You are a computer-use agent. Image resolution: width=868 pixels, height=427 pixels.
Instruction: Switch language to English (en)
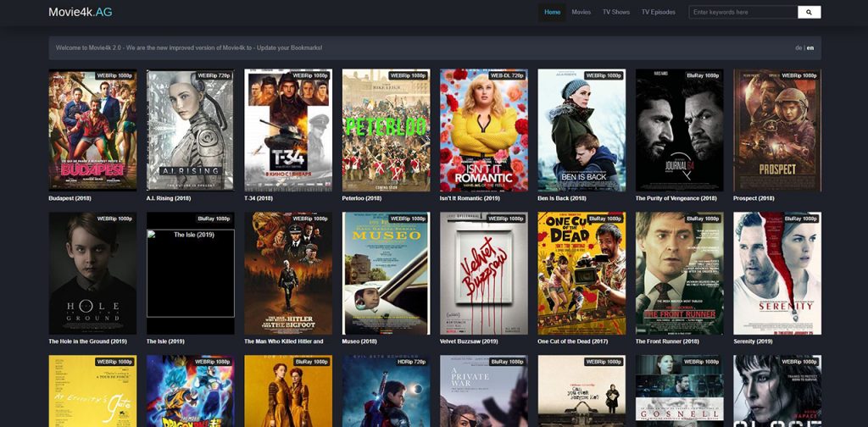click(x=810, y=48)
